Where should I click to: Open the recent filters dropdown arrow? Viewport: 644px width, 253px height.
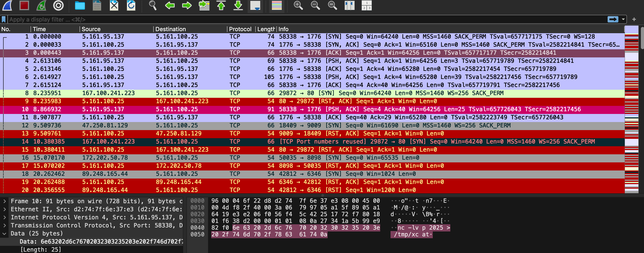coord(623,19)
